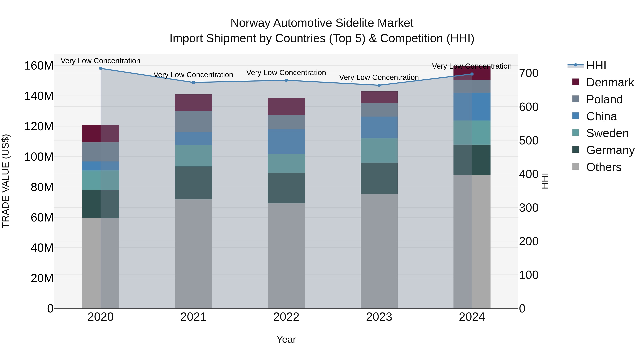The height and width of the screenshot is (362, 644).
Task: Click the HHI data point for 2024
Action: (472, 74)
